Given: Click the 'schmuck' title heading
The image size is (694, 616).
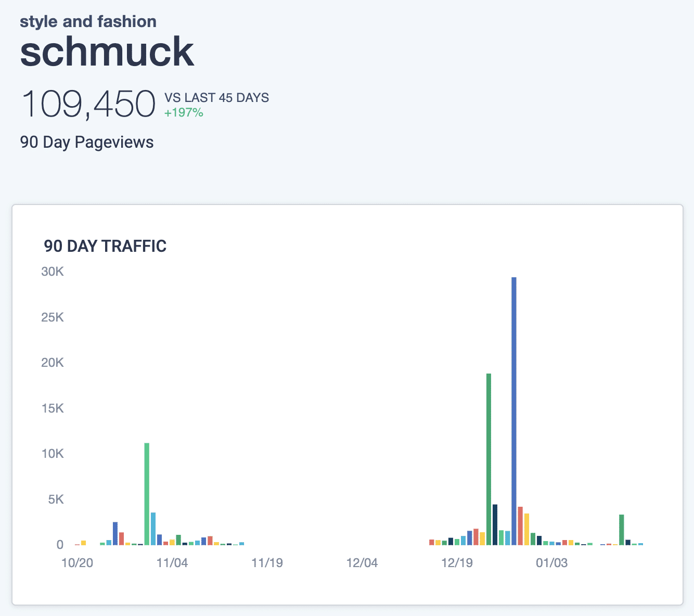Looking at the screenshot, I should [x=107, y=52].
